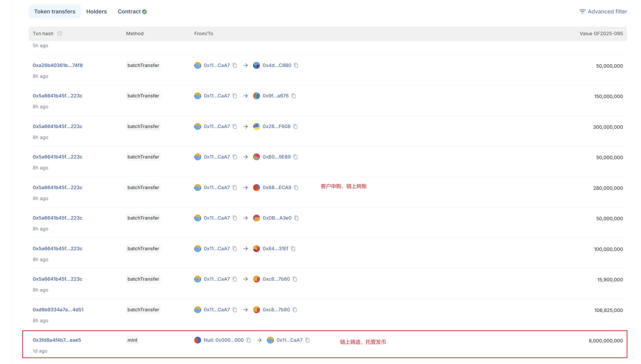Screen dimensions: 641x364
Task: Open sender 0x11...CaA7 in 0xDB...A3e0 row
Action: coord(217,218)
